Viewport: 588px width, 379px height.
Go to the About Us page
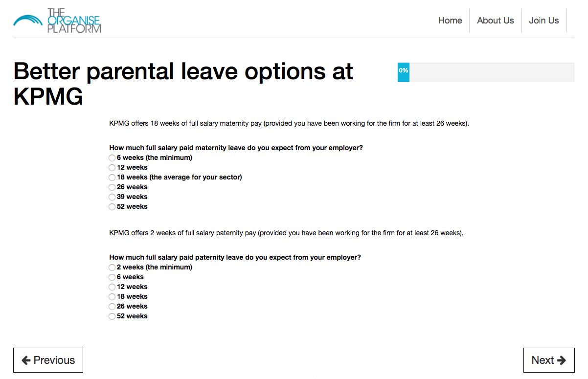tap(495, 21)
